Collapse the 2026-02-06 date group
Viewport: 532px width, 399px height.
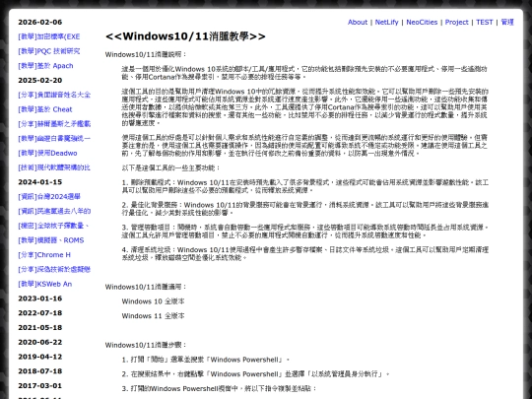pyautogui.click(x=40, y=22)
